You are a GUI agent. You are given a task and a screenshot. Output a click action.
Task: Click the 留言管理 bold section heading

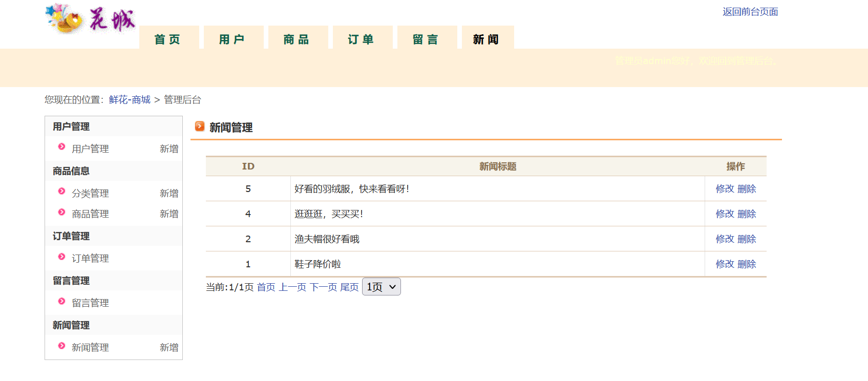(x=71, y=281)
